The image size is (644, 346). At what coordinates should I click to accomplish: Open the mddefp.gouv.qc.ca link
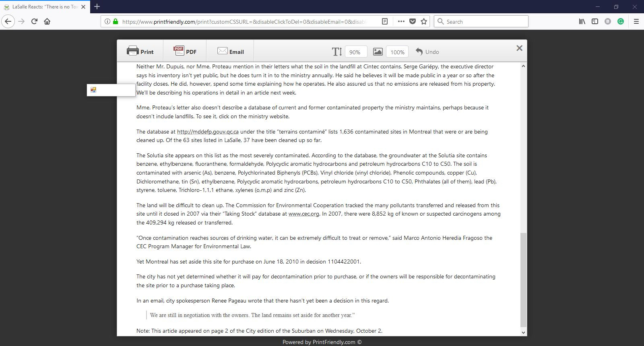[208, 132]
